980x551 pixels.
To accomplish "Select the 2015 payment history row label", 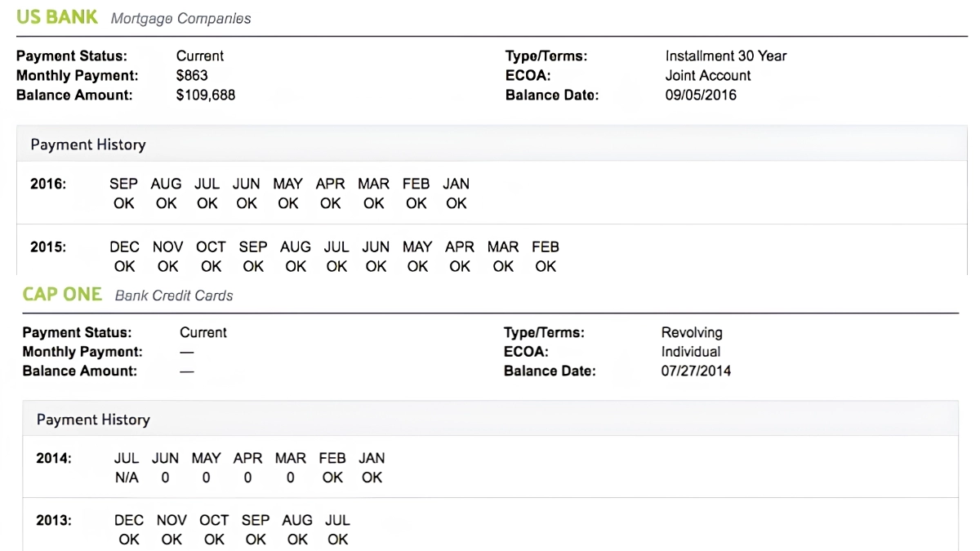I will pos(48,247).
